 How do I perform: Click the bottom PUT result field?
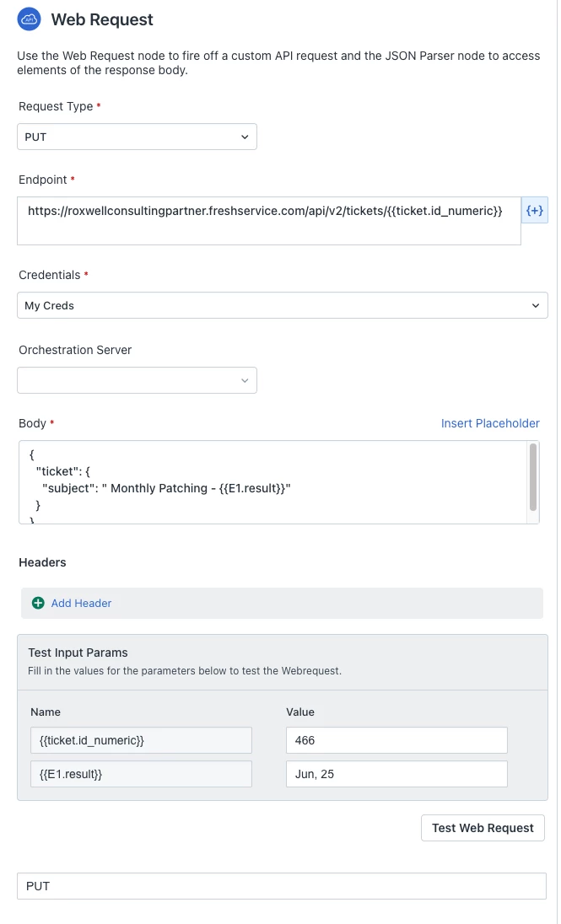point(282,886)
